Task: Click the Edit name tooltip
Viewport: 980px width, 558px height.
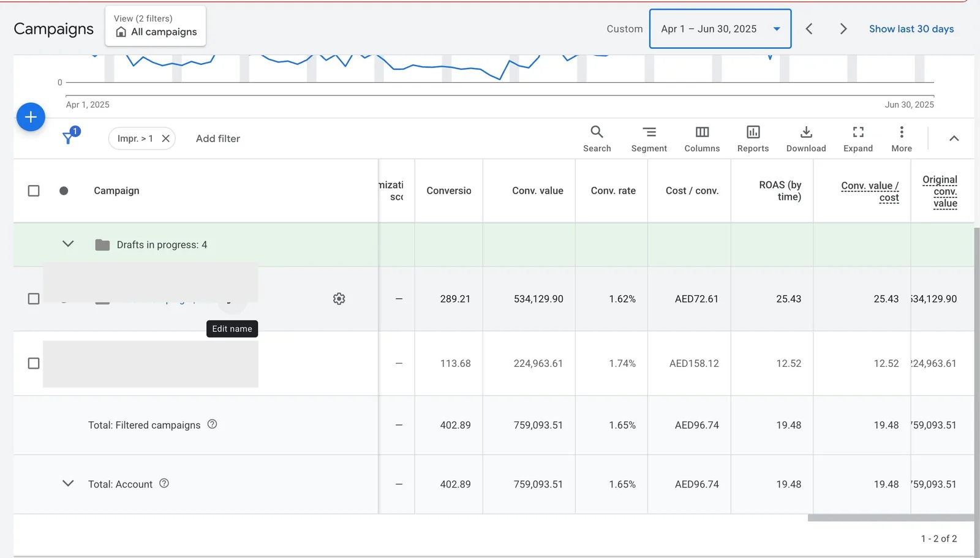Action: click(x=232, y=329)
